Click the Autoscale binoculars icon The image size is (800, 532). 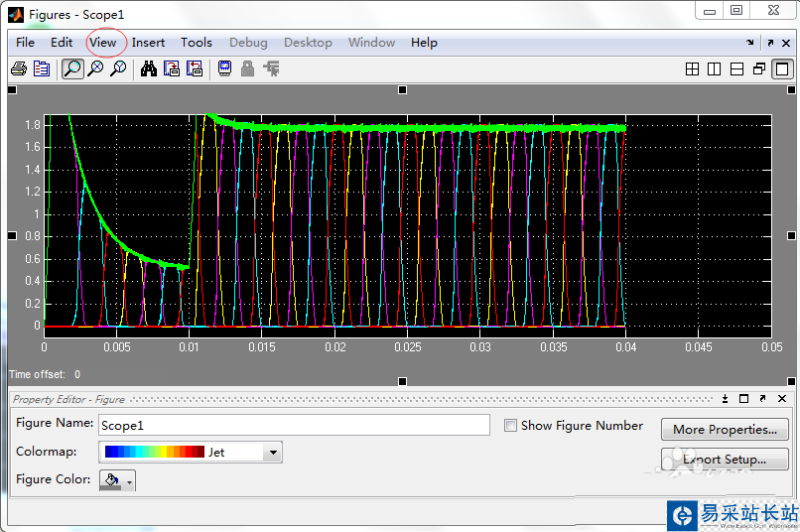(149, 68)
